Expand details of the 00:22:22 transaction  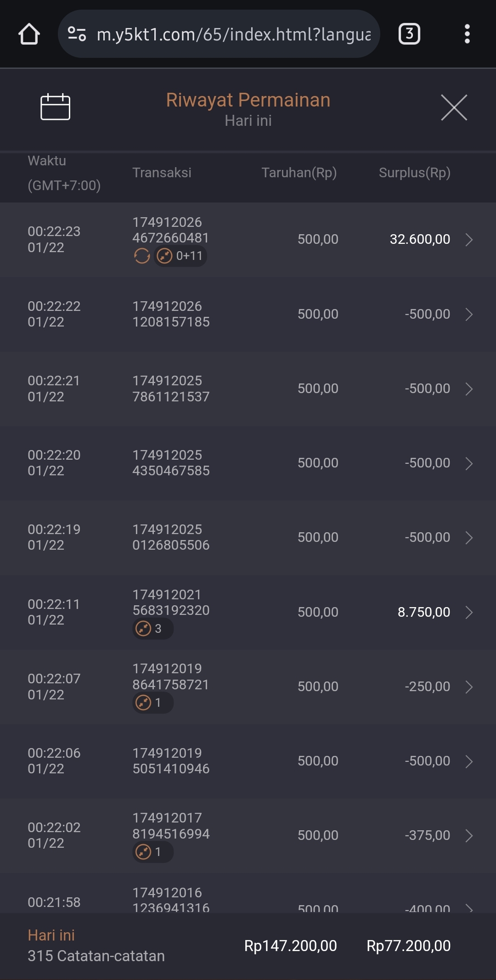coord(469,314)
